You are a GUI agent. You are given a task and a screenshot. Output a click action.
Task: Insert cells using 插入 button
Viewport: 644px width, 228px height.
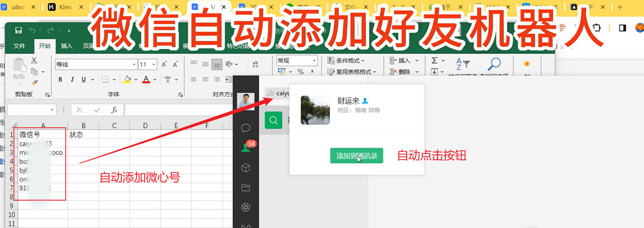400,60
